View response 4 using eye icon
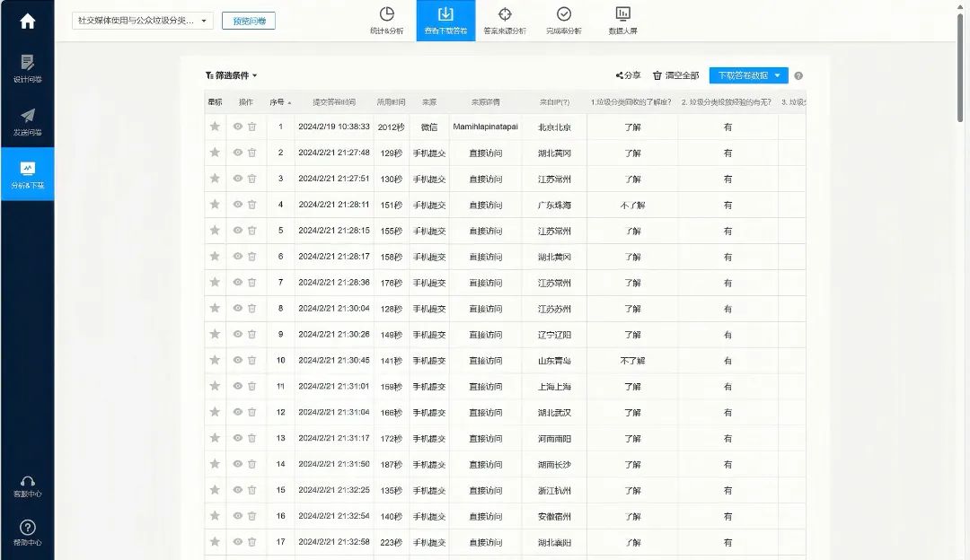The width and height of the screenshot is (970, 560). pos(237,205)
